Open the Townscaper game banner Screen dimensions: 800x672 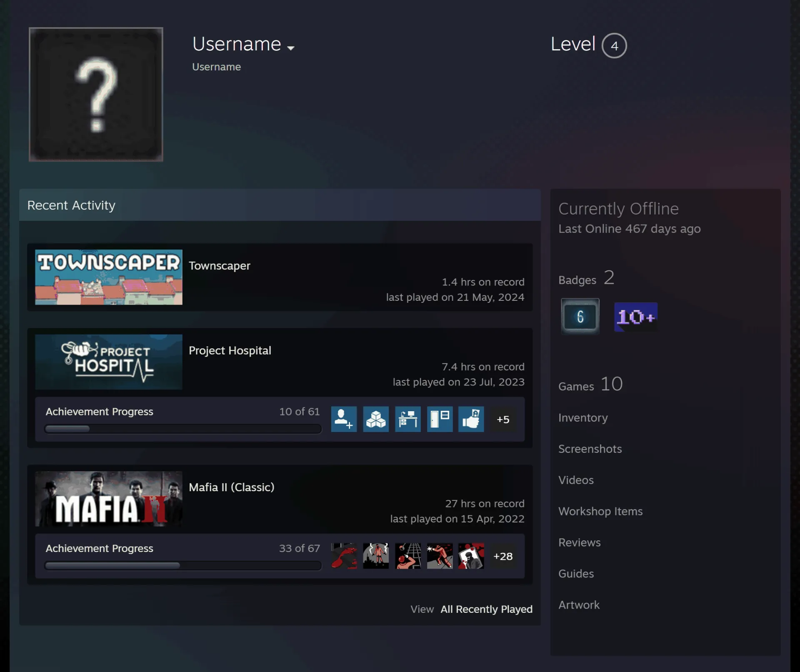point(109,277)
